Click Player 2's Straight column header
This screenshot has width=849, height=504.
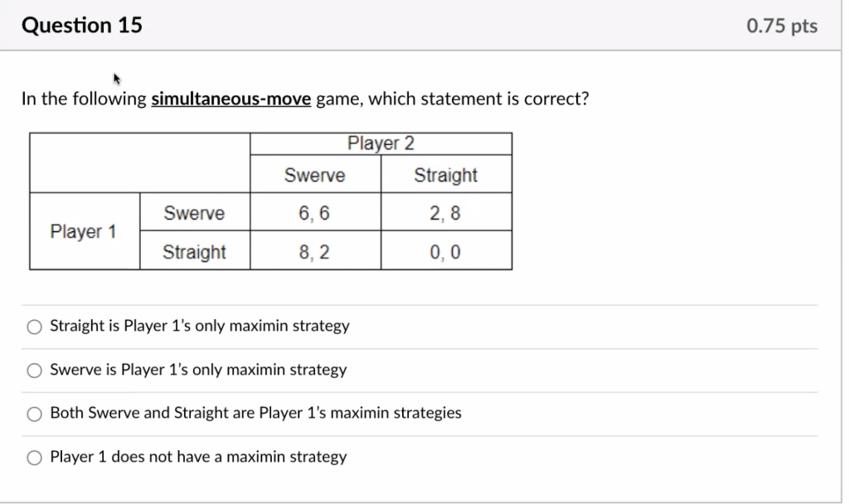pyautogui.click(x=446, y=174)
